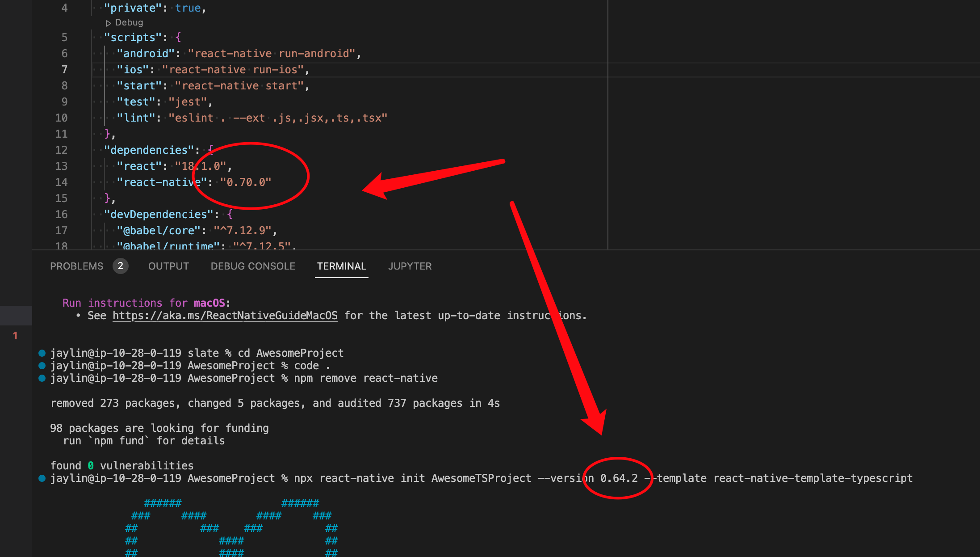
Task: Open the aka.ms ReactNativeGuideMacOS link
Action: (225, 315)
